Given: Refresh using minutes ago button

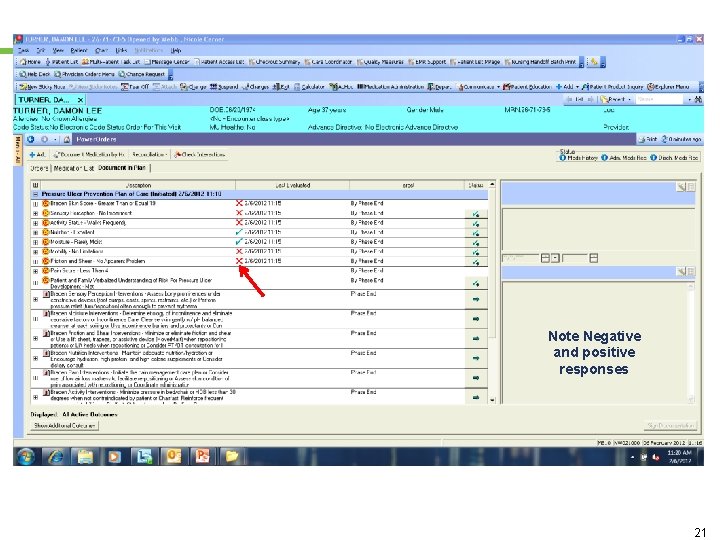Looking at the screenshot, I should (x=681, y=139).
